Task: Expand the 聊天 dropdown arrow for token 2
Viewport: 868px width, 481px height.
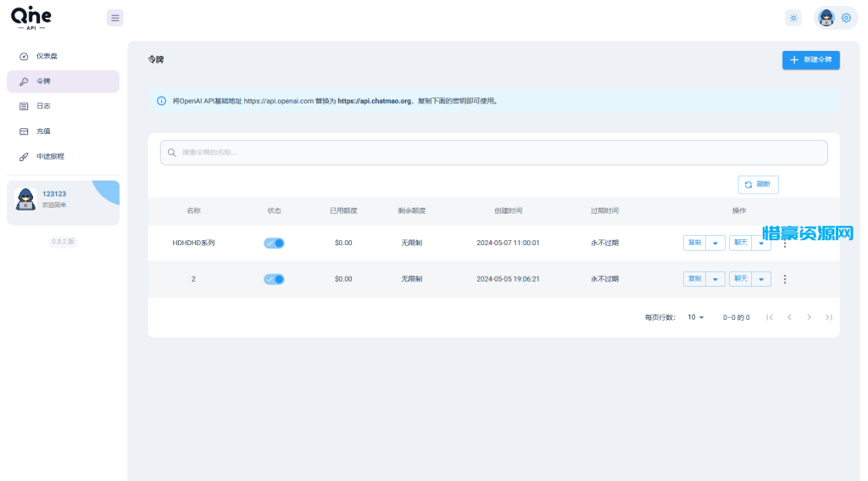Action: pos(761,279)
